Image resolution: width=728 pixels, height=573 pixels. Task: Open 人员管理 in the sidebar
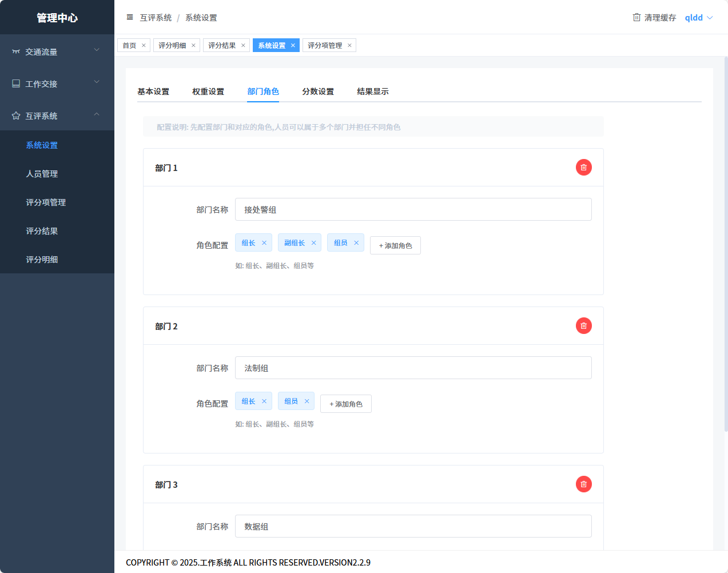(x=42, y=174)
